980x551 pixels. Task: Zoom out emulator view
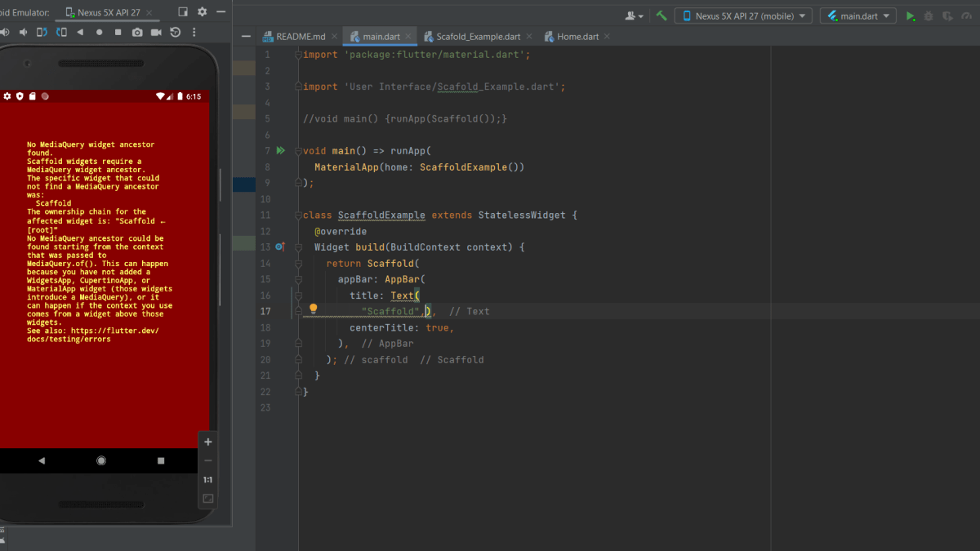tap(208, 460)
